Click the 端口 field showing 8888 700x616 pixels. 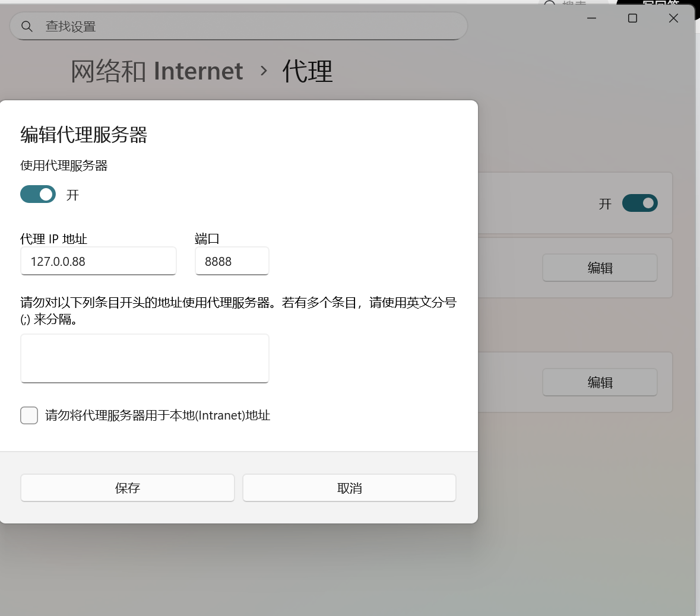tap(232, 261)
